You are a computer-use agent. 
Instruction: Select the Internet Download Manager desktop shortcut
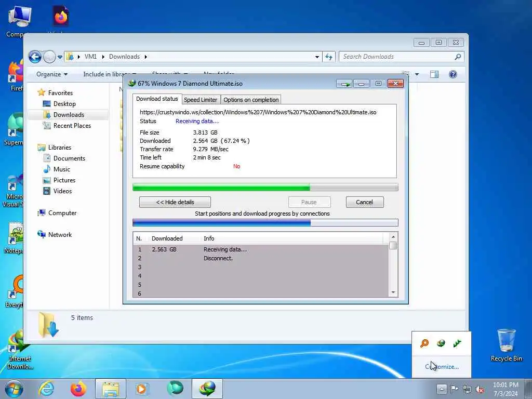click(20, 351)
